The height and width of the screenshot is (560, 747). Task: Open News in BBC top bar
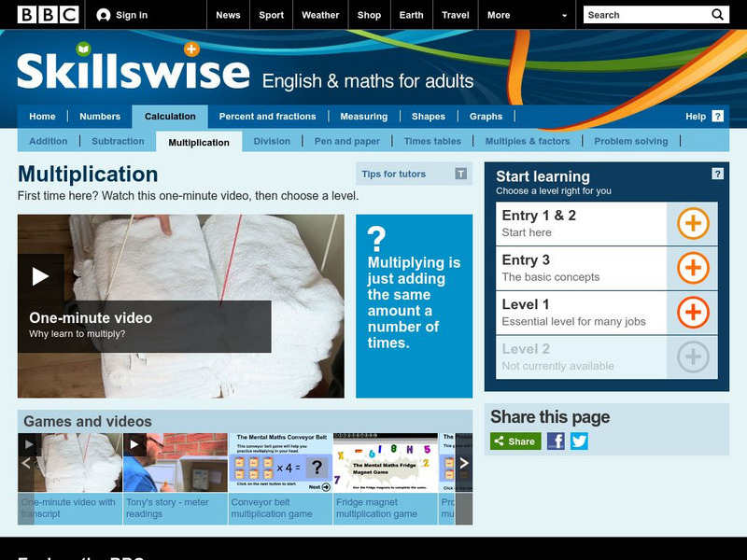(228, 15)
